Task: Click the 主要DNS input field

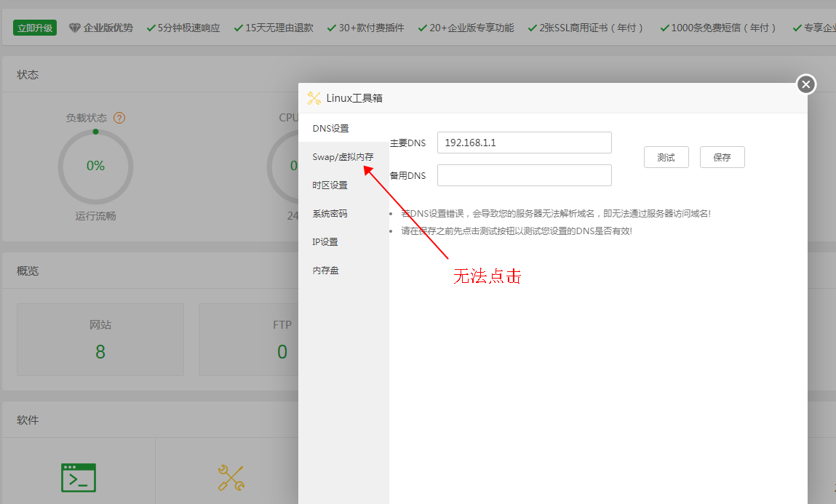Action: pos(524,143)
